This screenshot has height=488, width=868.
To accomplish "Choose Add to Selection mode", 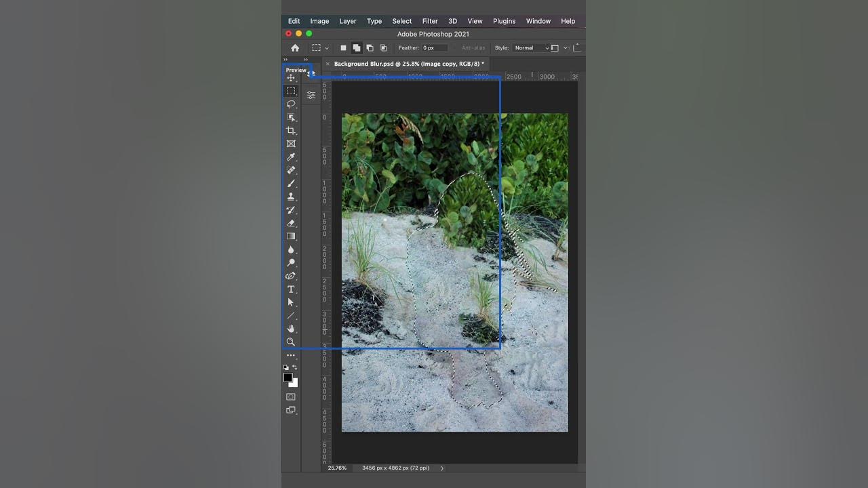I will tap(357, 48).
